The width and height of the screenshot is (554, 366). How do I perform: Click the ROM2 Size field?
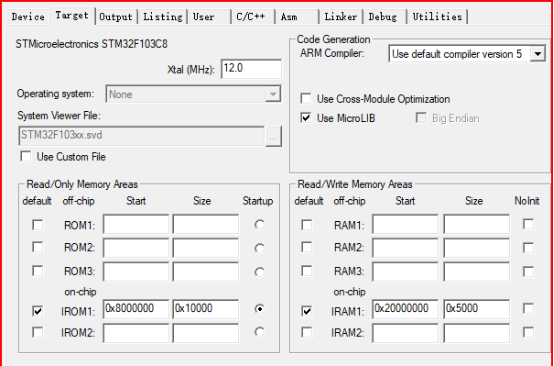tap(205, 248)
